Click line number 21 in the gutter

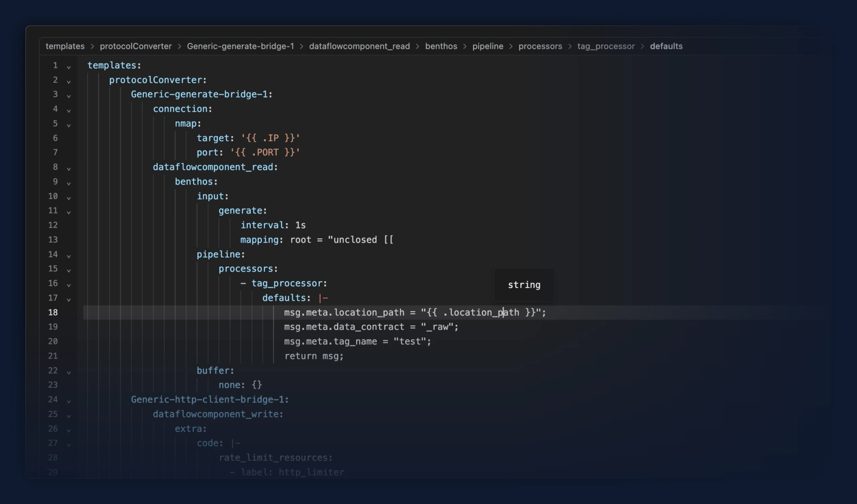[x=53, y=356]
